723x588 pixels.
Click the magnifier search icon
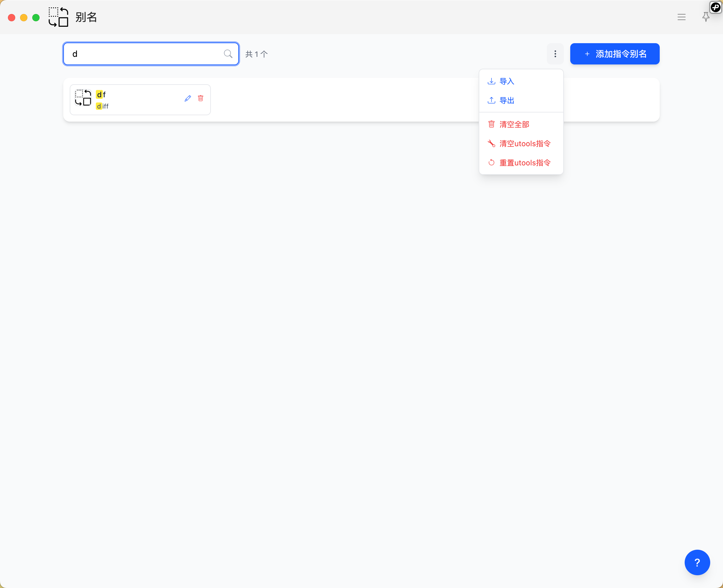[228, 54]
